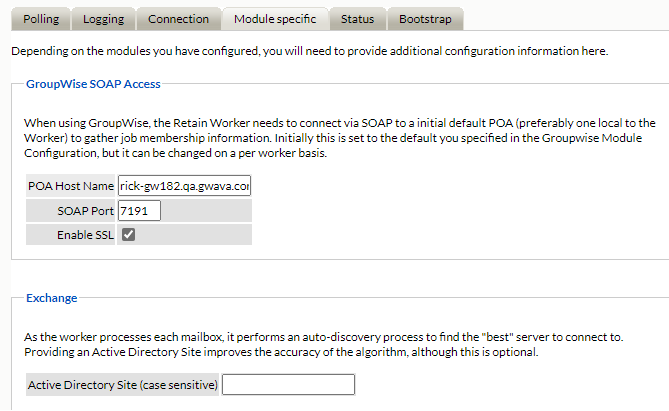Open the Logging tab

pyautogui.click(x=103, y=19)
